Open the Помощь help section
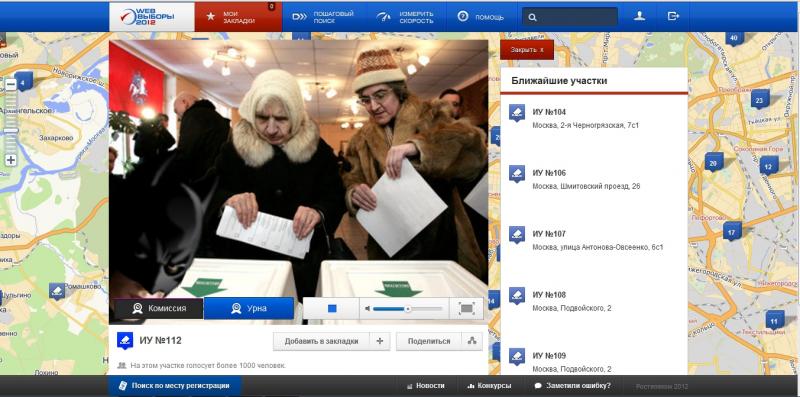Image resolution: width=800 pixels, height=397 pixels. (481, 17)
